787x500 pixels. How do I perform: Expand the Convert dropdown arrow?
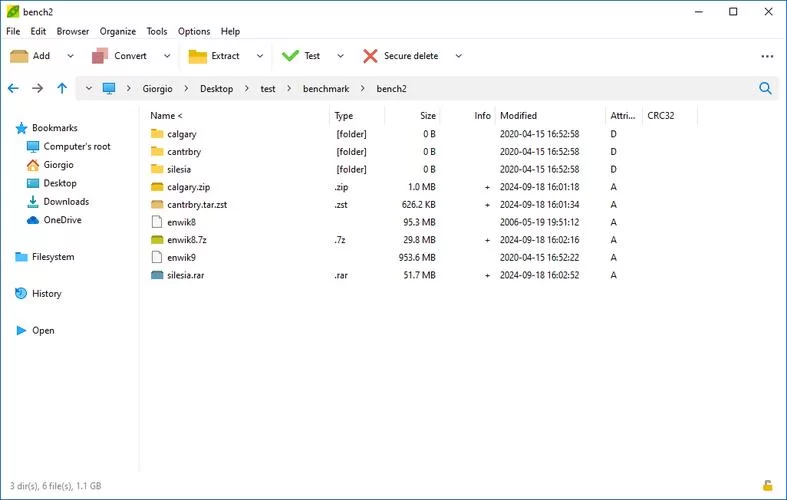pyautogui.click(x=167, y=56)
